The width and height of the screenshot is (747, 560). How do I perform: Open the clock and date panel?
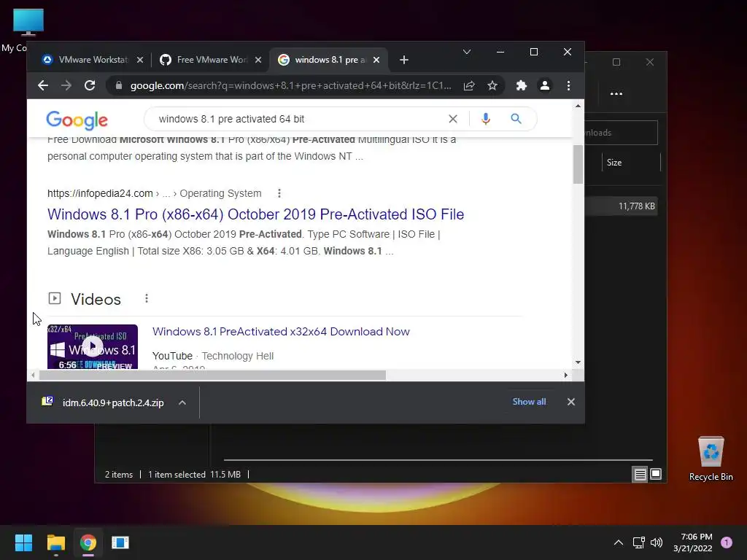pos(693,542)
